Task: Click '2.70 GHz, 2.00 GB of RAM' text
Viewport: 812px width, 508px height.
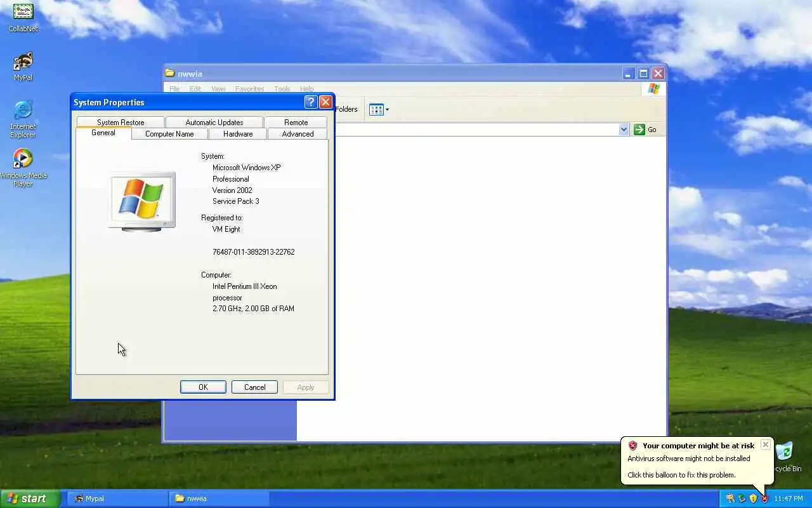Action: click(254, 309)
